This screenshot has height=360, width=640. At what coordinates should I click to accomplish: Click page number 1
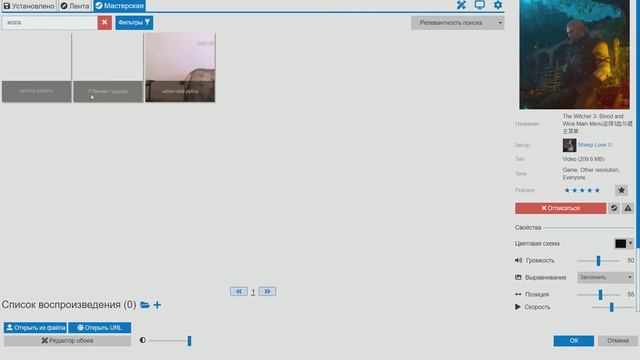253,292
